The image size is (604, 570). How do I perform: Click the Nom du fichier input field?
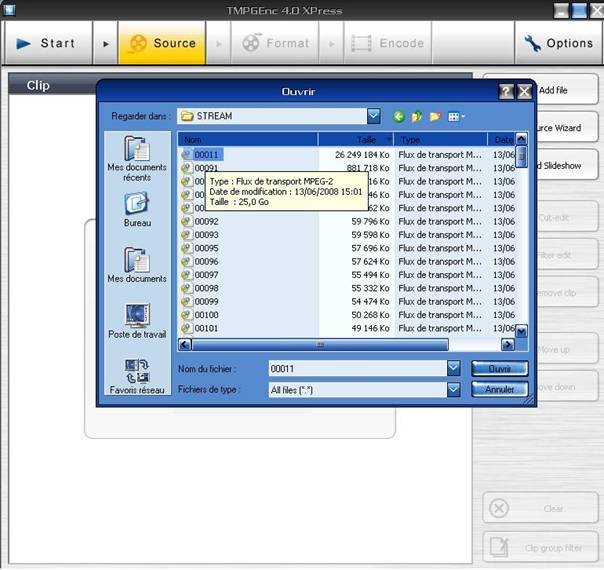pos(358,369)
